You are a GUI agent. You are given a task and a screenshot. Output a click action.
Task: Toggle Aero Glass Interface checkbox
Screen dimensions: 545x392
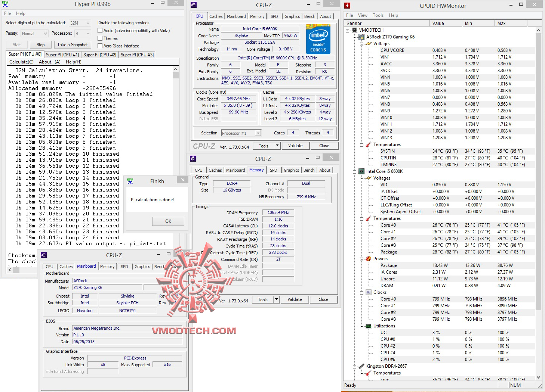coord(100,46)
